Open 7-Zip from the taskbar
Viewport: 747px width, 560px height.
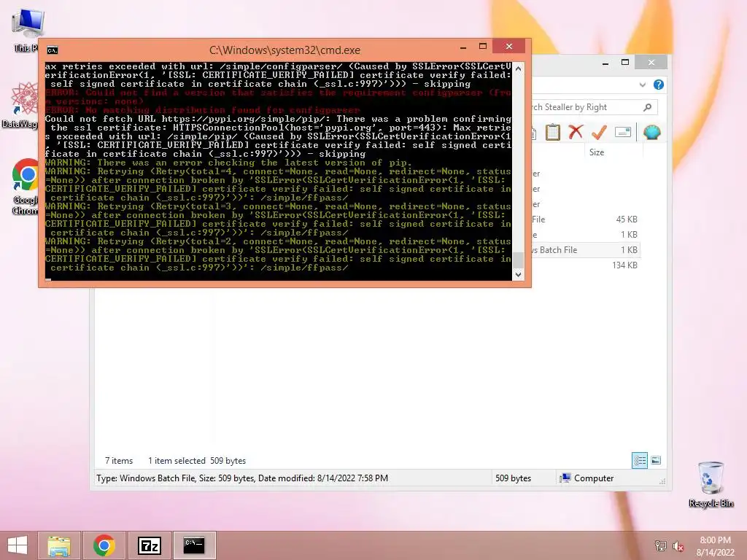149,545
